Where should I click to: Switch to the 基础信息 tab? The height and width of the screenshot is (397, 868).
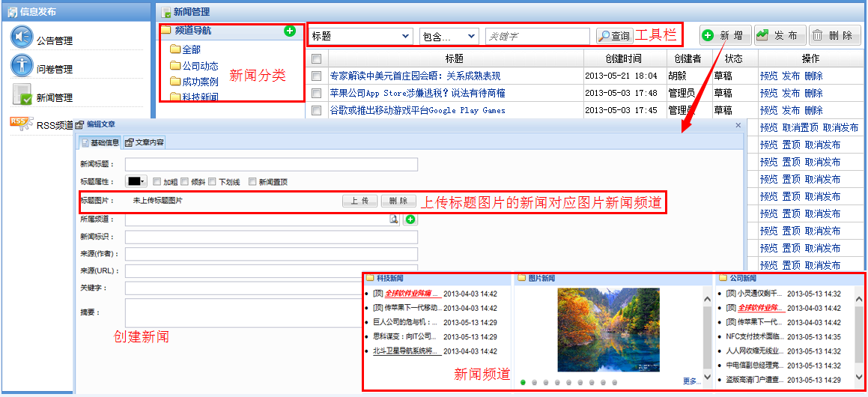tap(100, 143)
